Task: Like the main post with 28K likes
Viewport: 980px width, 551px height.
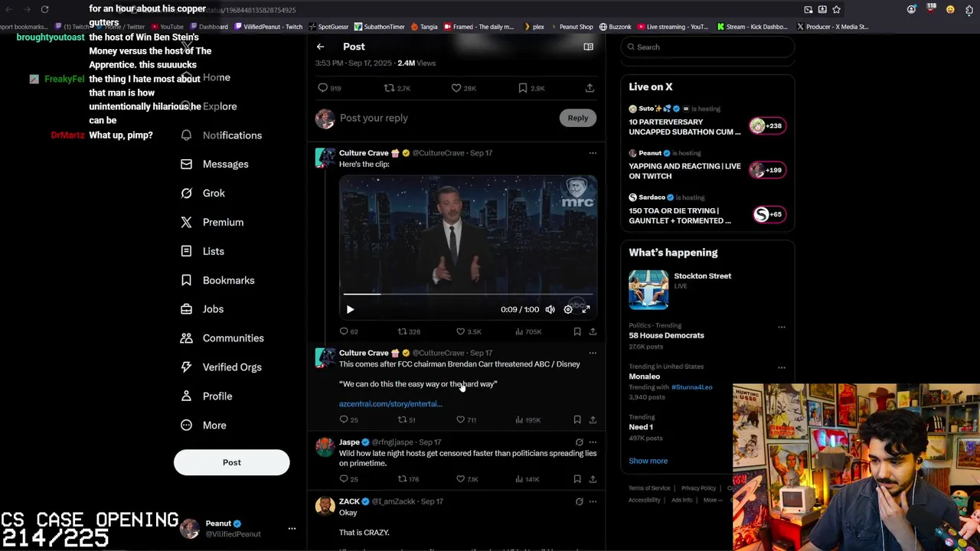Action: 463,88
